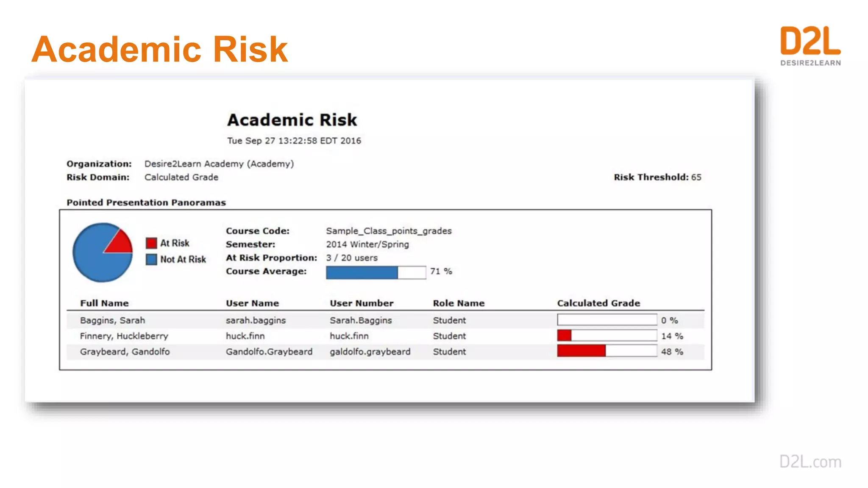Image resolution: width=868 pixels, height=488 pixels.
Task: Click the 'Gandolfo.Graybeard' user name
Action: point(269,352)
